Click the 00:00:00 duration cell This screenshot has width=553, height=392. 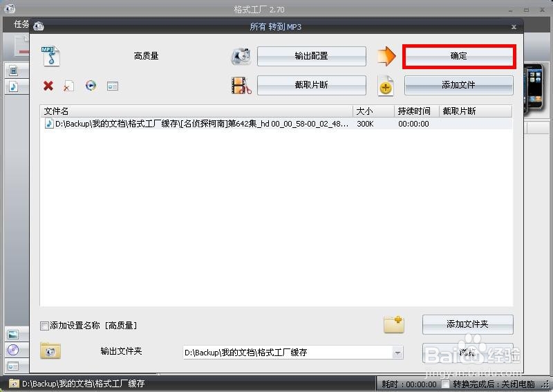[413, 124]
